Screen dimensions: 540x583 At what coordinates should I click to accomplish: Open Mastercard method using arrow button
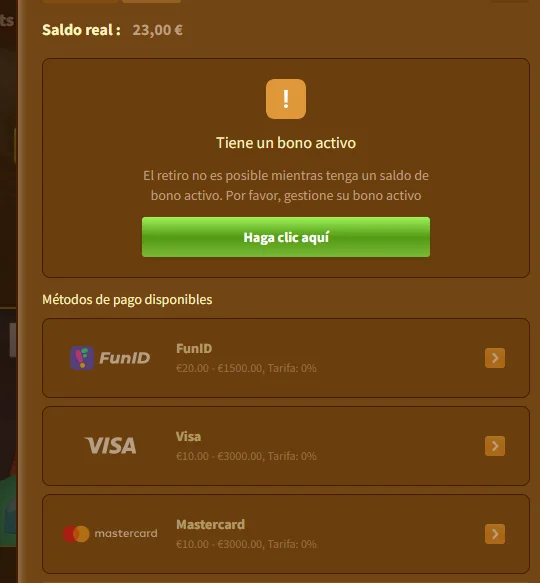[x=495, y=534]
